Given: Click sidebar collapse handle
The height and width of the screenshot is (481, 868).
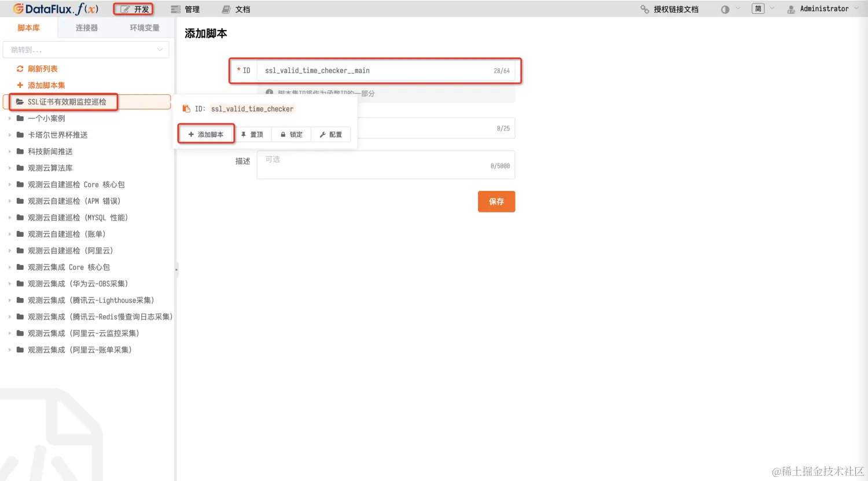Looking at the screenshot, I should (176, 269).
